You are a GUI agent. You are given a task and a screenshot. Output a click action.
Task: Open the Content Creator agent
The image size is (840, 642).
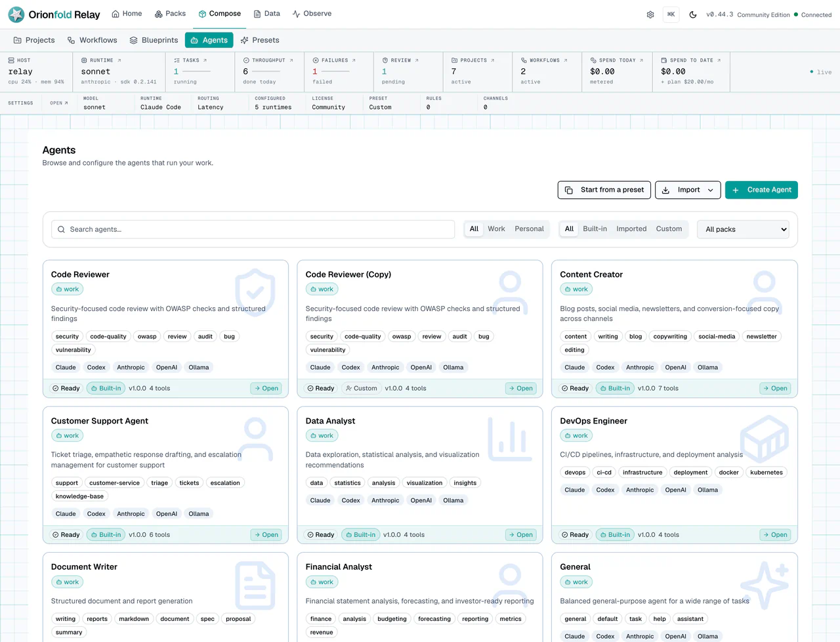(x=775, y=389)
